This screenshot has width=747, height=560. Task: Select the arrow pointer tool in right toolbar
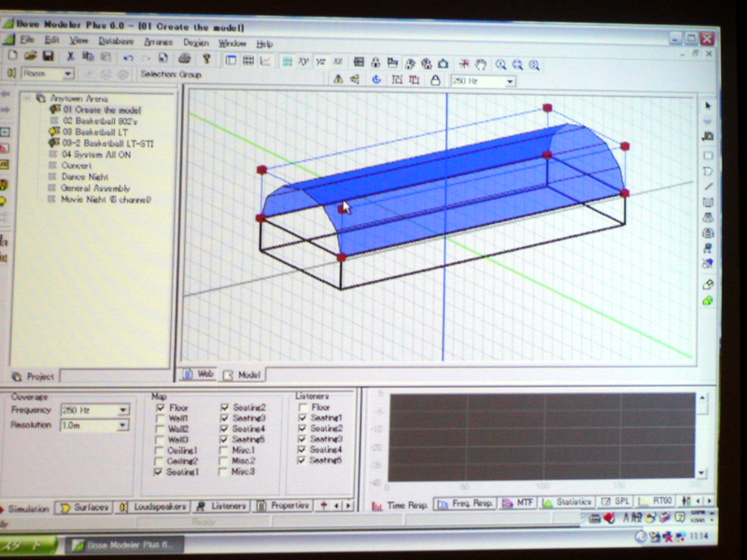pos(707,106)
